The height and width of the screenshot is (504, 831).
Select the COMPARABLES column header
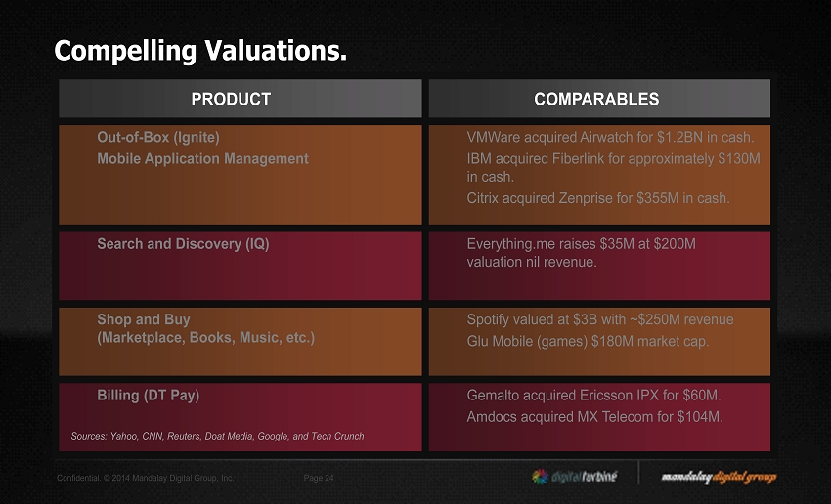pos(596,99)
